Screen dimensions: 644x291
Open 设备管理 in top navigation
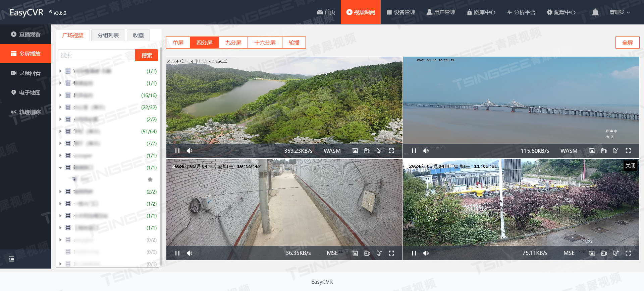(x=401, y=12)
